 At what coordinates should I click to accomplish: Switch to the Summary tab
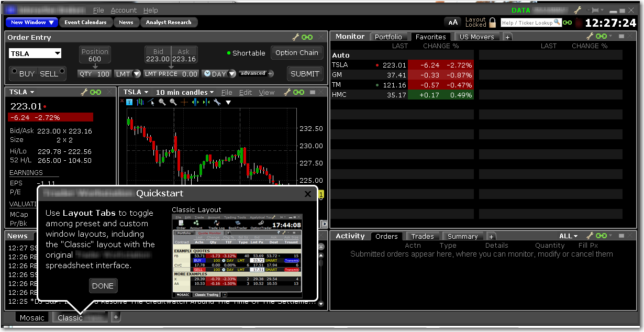click(462, 237)
